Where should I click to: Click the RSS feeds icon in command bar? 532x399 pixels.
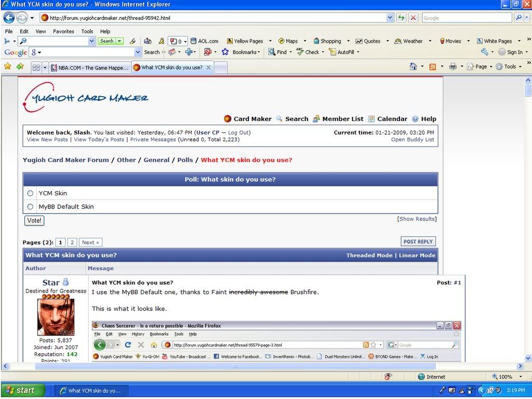tap(432, 66)
